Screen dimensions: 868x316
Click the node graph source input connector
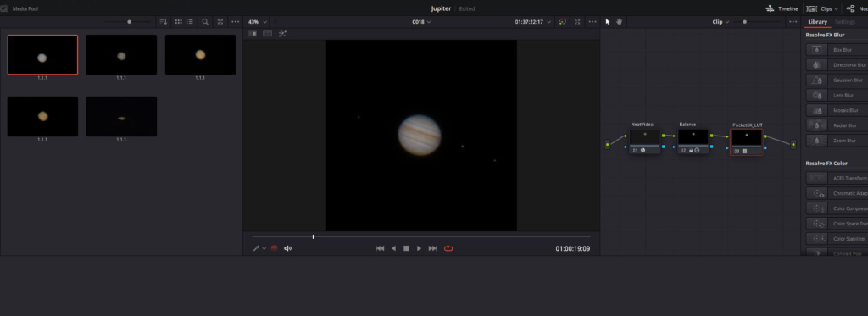point(607,144)
